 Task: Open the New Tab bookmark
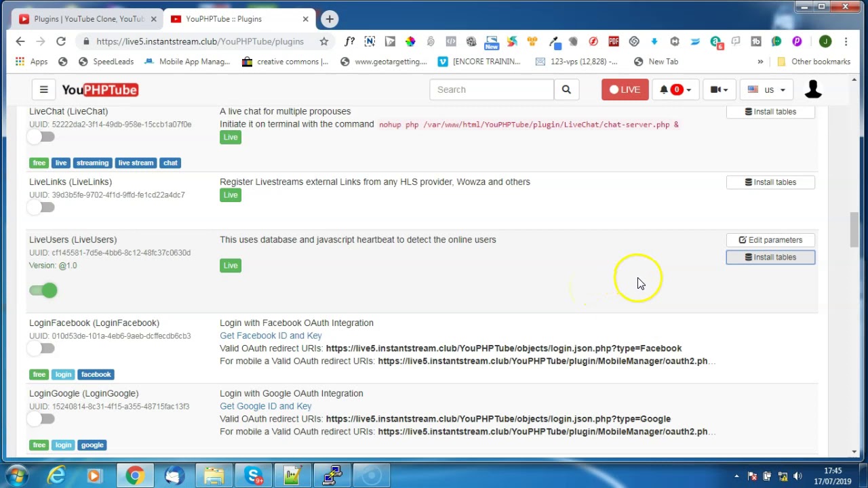pos(656,62)
